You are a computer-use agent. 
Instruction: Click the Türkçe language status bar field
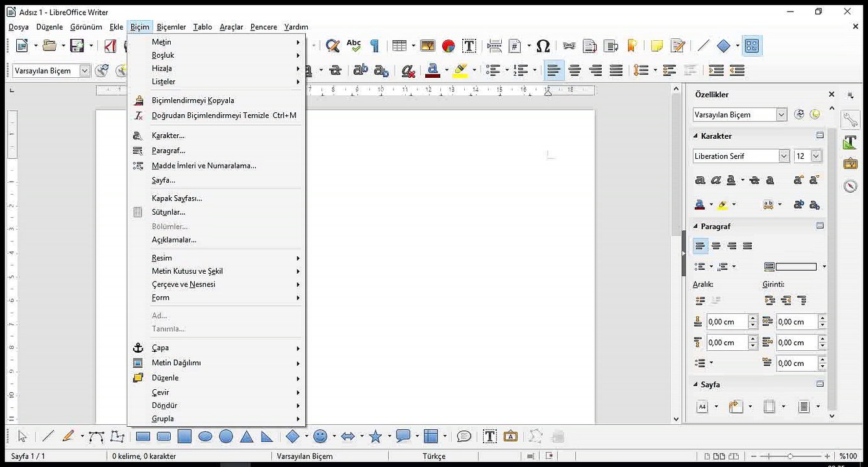(434, 456)
